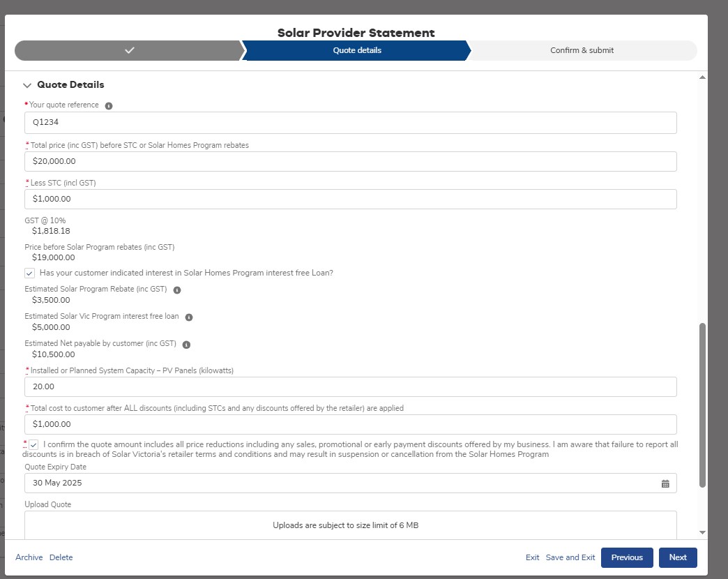View info about Estimated Net payable by customer
Screen dimensions: 728x579
(x=186, y=345)
